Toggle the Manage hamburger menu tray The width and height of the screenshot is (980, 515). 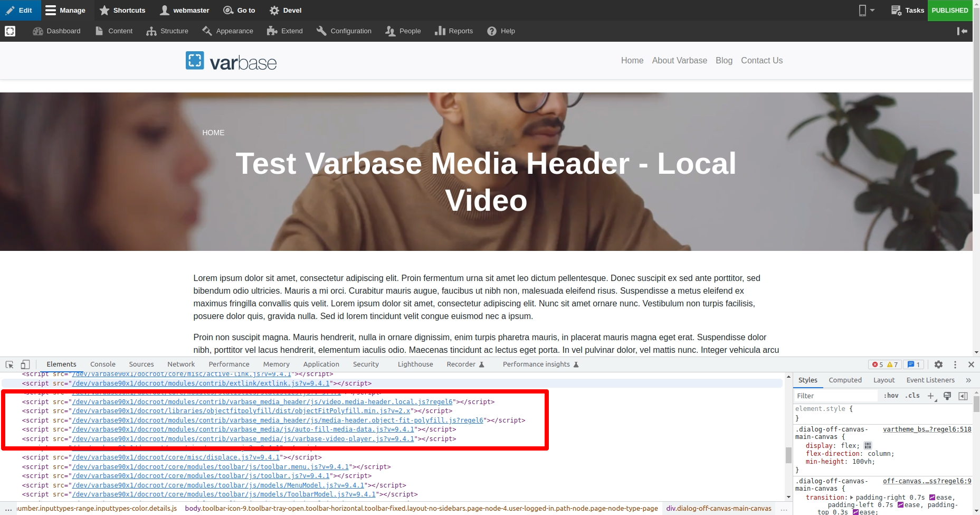(65, 10)
